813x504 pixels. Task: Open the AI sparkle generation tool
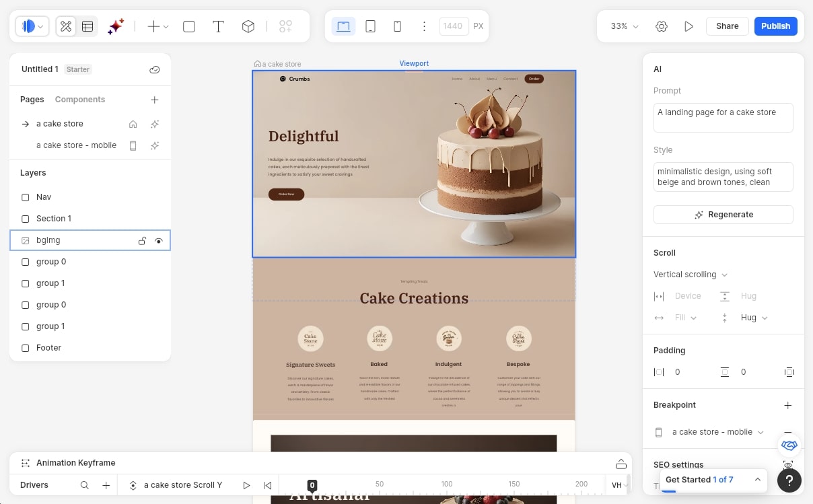pos(114,26)
